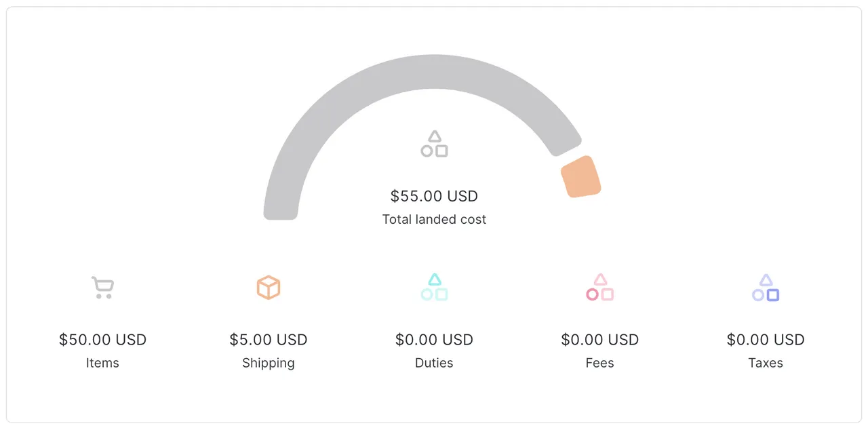Click the shopping cart Items icon
The width and height of the screenshot is (868, 430).
point(102,288)
